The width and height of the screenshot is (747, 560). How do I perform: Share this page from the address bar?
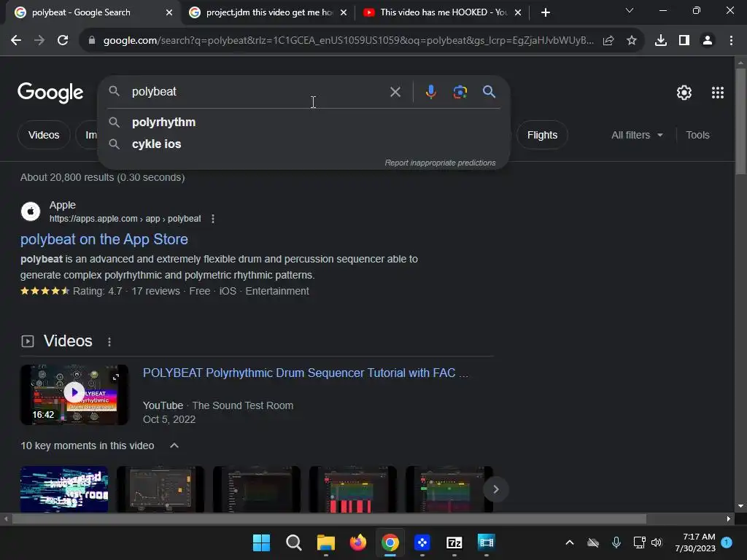point(608,41)
